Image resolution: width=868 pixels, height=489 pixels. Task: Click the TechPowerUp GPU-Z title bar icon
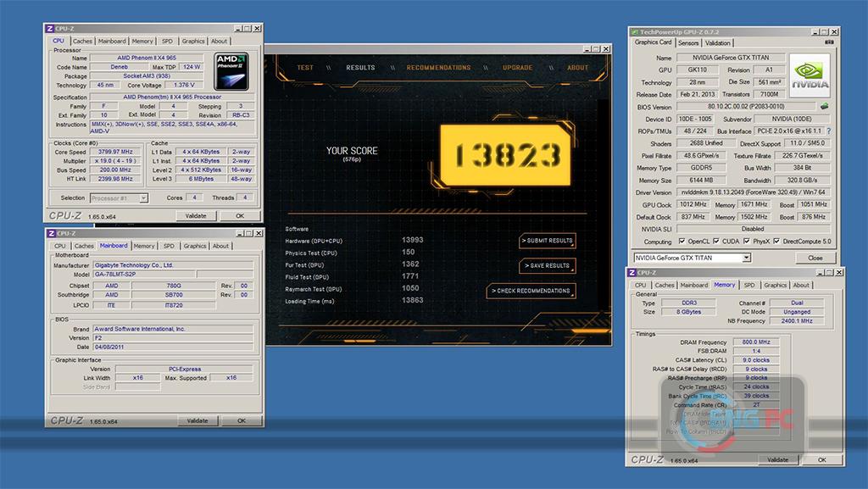[634, 32]
